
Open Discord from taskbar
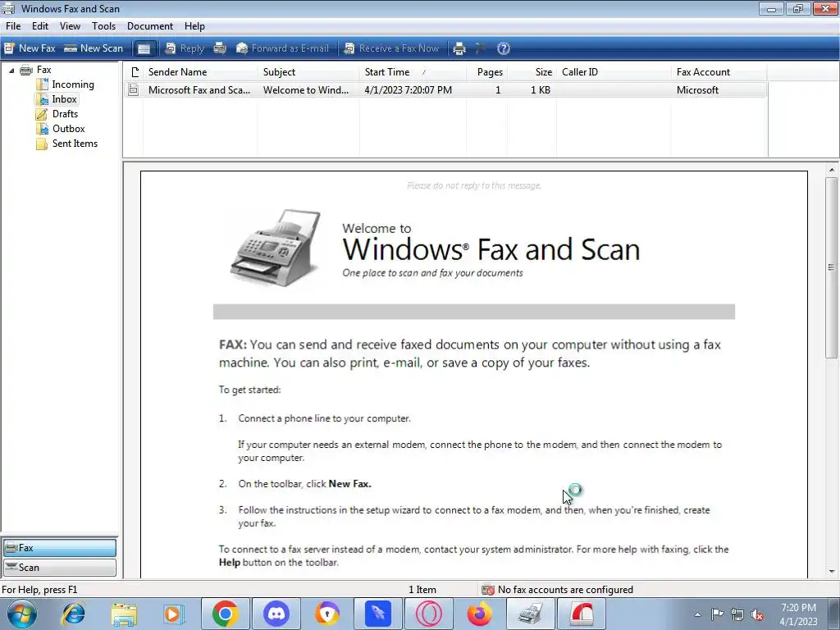pyautogui.click(x=276, y=614)
